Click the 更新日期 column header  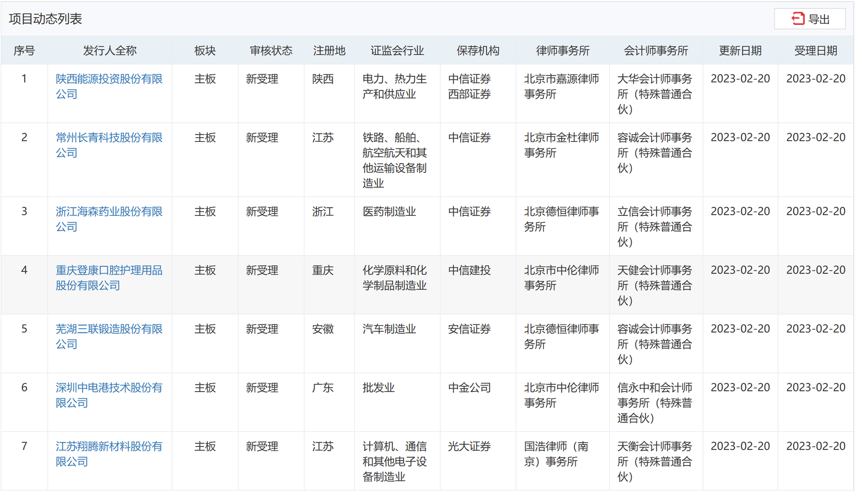pyautogui.click(x=740, y=51)
